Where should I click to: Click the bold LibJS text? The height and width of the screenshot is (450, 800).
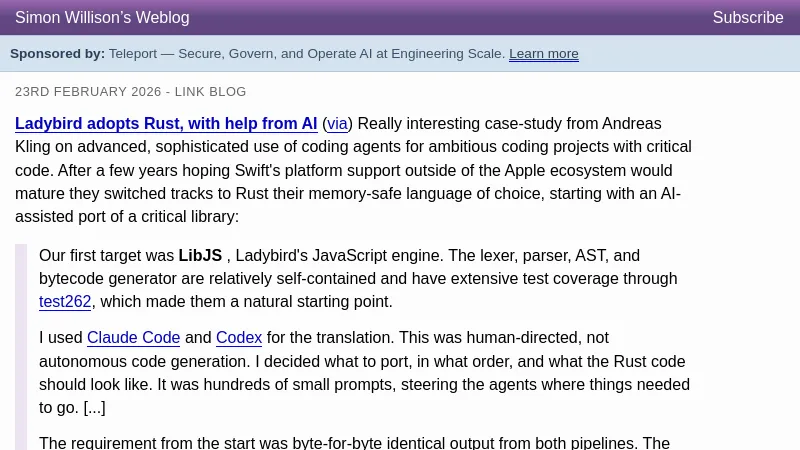point(200,256)
